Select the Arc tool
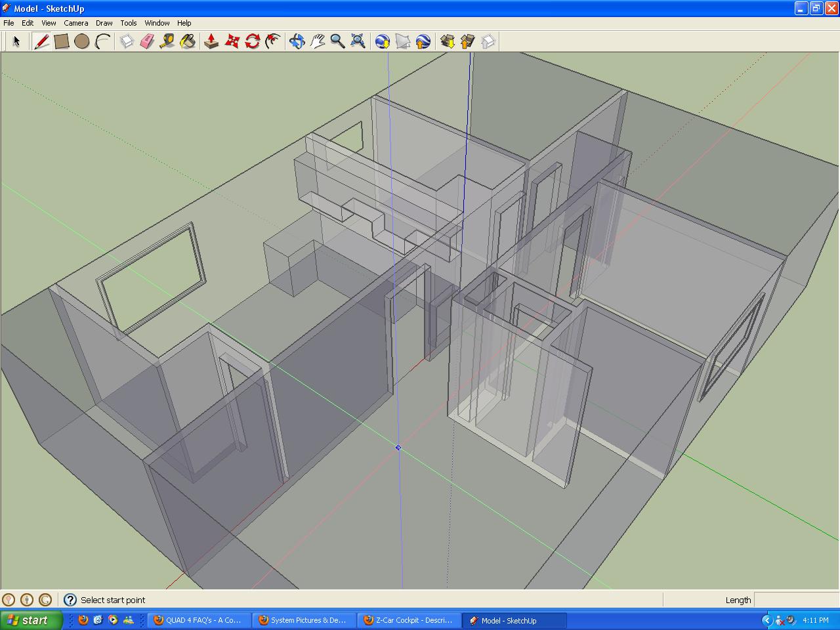The width and height of the screenshot is (840, 630). point(102,41)
